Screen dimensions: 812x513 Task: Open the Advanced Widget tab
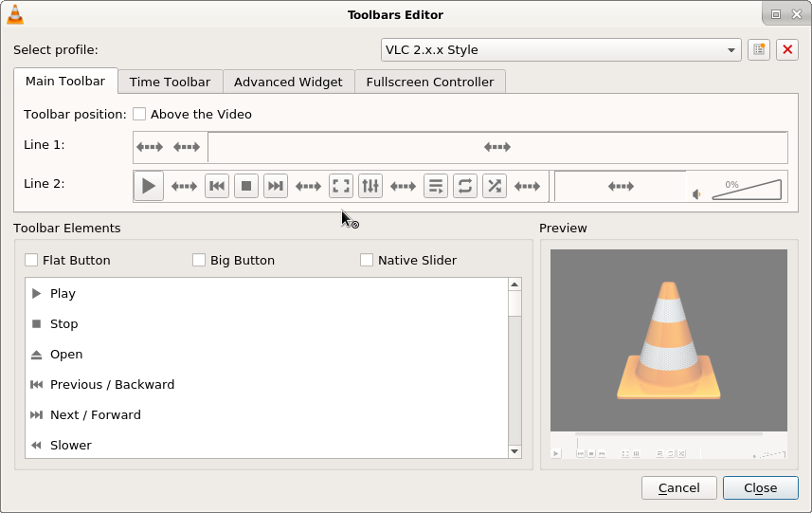[x=288, y=82]
